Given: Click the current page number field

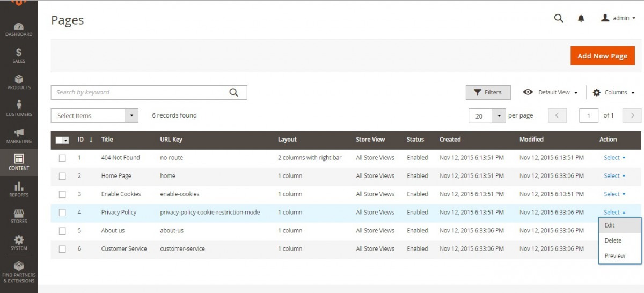Looking at the screenshot, I should [589, 115].
